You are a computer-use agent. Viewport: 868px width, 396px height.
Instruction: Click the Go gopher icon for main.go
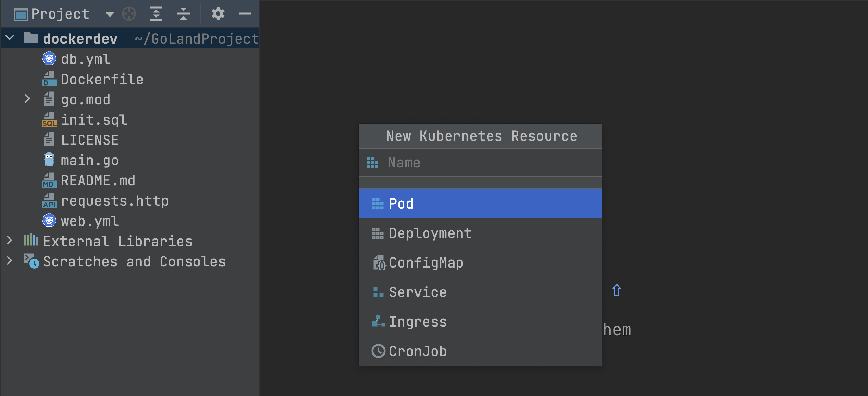click(x=49, y=160)
